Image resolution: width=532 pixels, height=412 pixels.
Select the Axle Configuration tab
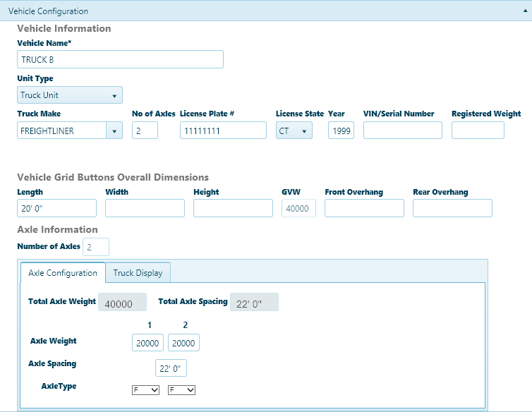tap(63, 273)
